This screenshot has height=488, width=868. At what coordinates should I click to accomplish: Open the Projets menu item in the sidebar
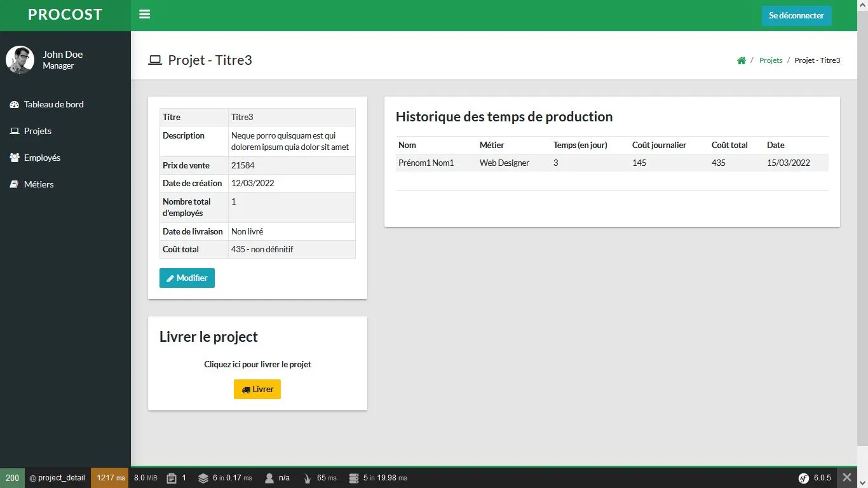point(65,131)
